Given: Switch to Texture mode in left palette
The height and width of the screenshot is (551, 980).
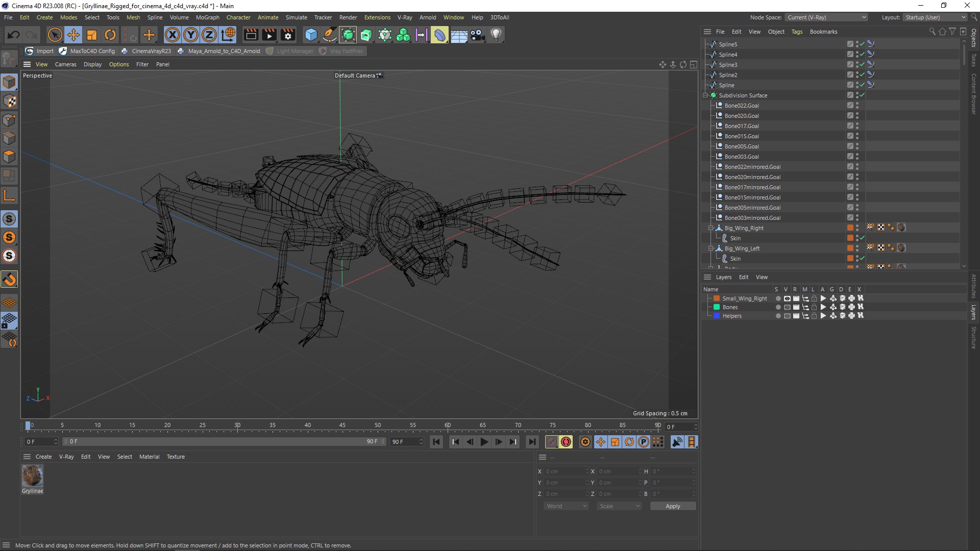Looking at the screenshot, I should pyautogui.click(x=9, y=101).
